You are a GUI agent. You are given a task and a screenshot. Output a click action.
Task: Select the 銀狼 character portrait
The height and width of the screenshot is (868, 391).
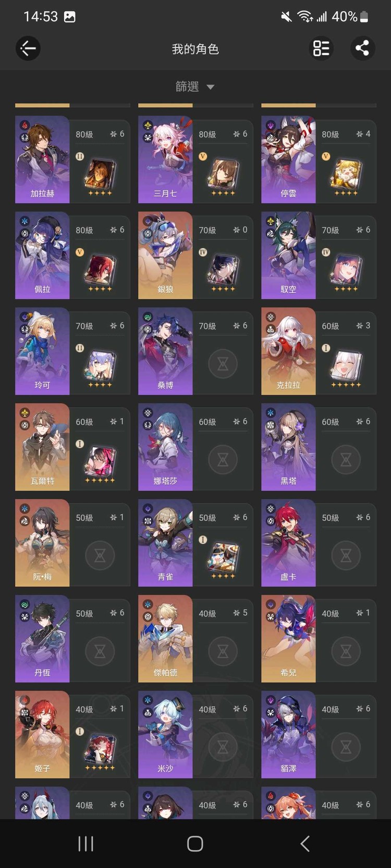point(165,255)
